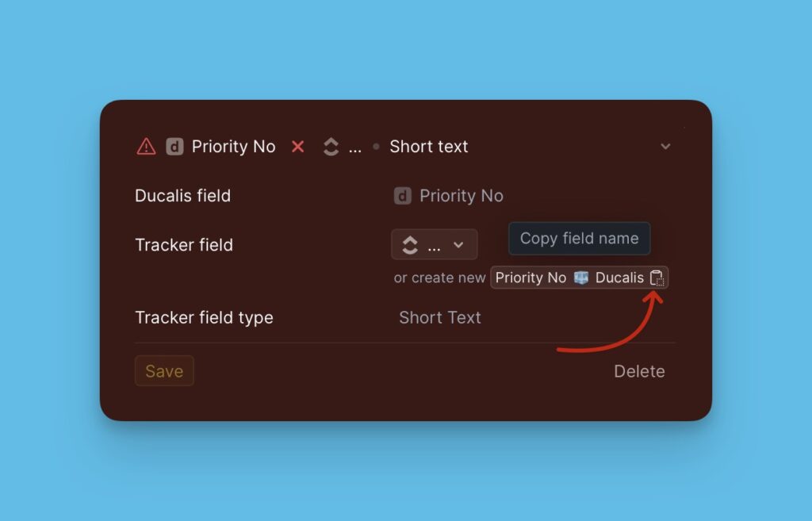812x521 pixels.
Task: Click 'Short text' label in header
Action: (x=429, y=147)
